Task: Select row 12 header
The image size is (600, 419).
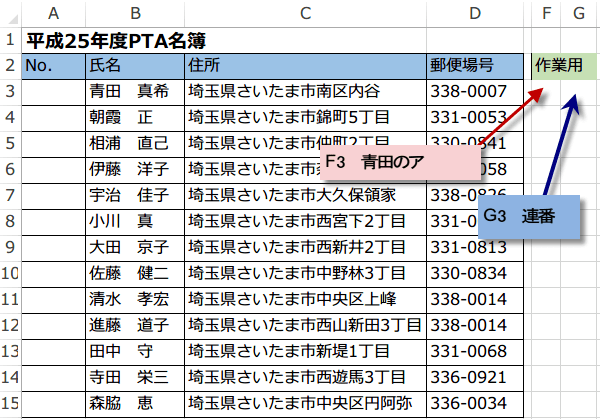Action: point(10,326)
